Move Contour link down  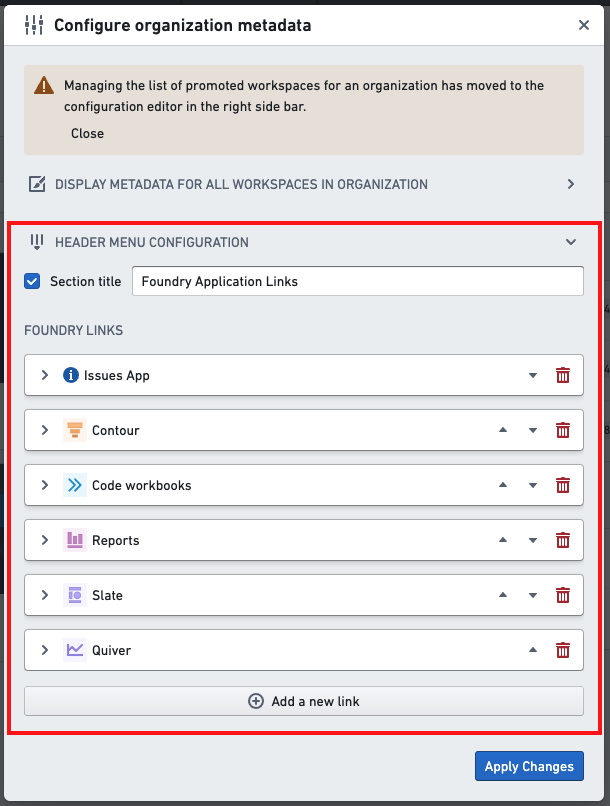533,430
